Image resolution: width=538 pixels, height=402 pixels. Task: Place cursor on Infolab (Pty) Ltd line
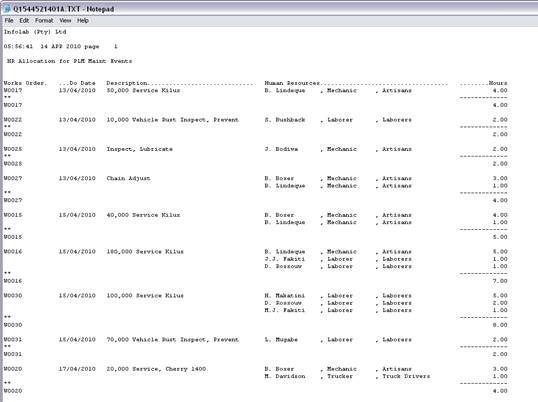coord(35,32)
